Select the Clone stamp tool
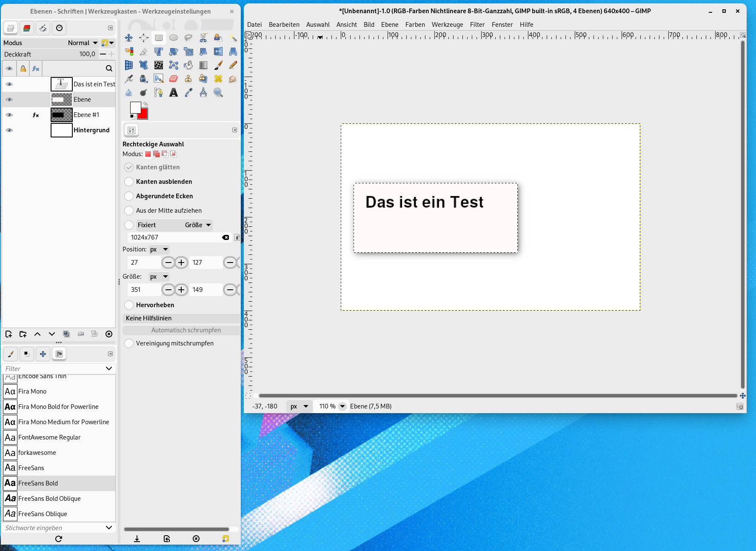 [188, 79]
